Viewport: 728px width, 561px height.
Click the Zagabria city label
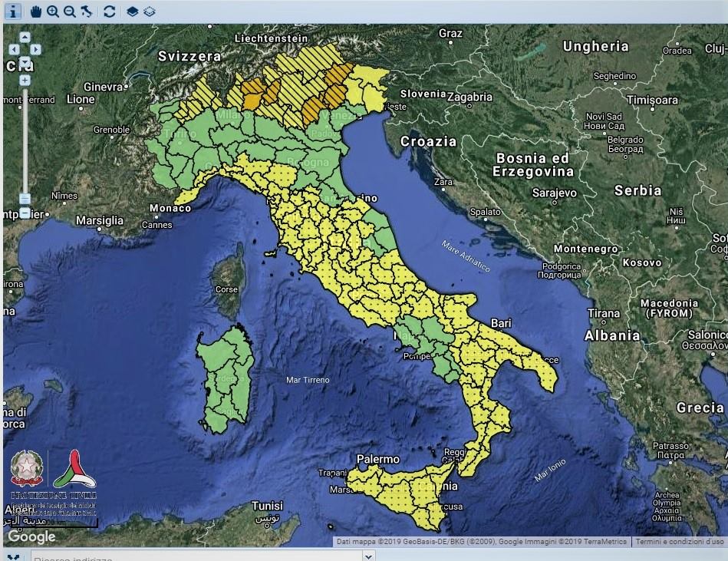click(469, 97)
